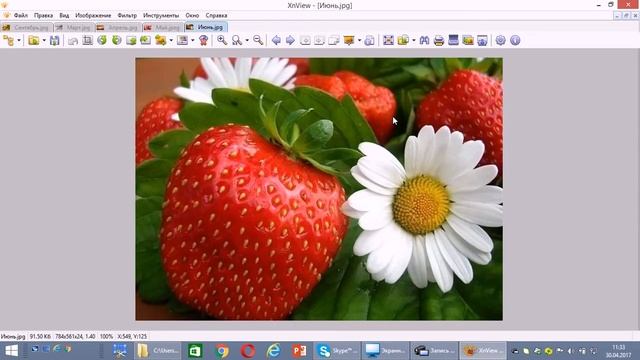Expand the fit image dropdown arrow
This screenshot has height=360, width=640.
pos(414,40)
